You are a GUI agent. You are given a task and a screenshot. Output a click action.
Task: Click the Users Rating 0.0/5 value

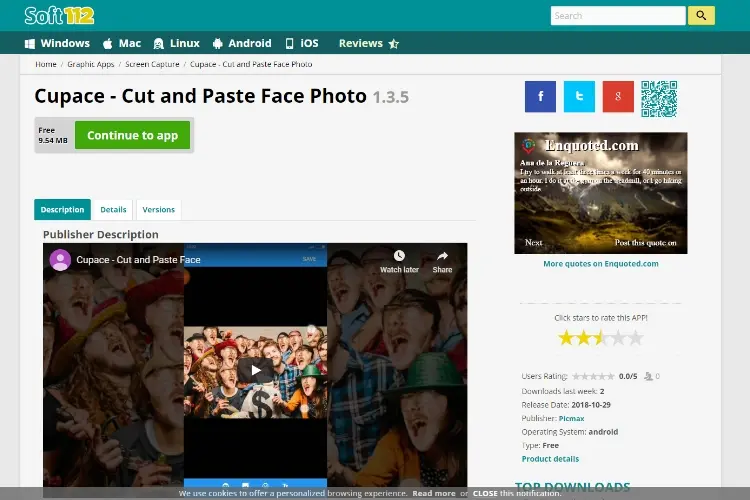coord(628,377)
